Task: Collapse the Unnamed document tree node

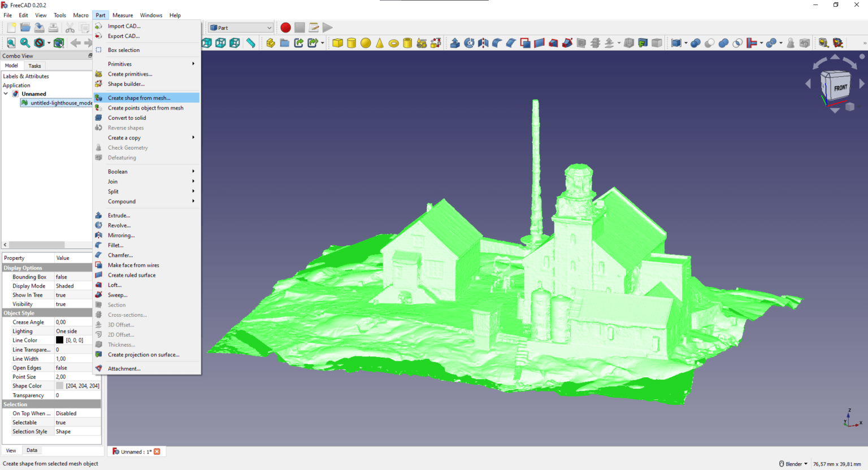Action: click(6, 94)
